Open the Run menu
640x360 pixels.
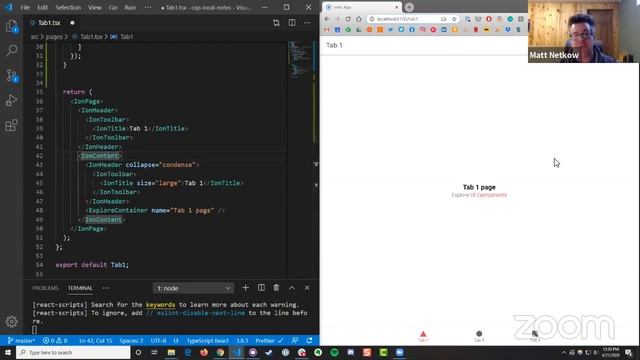click(x=130, y=7)
